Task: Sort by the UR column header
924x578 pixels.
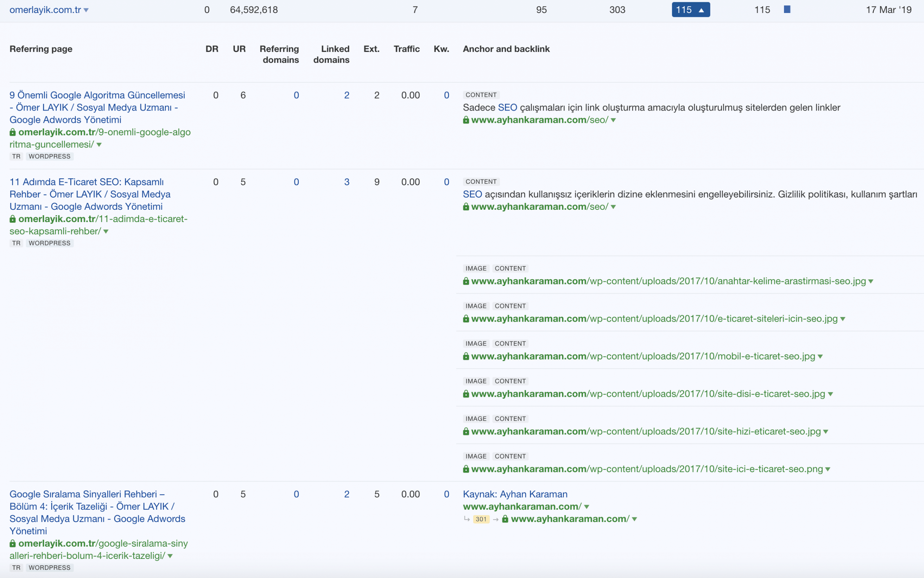Action: point(239,49)
